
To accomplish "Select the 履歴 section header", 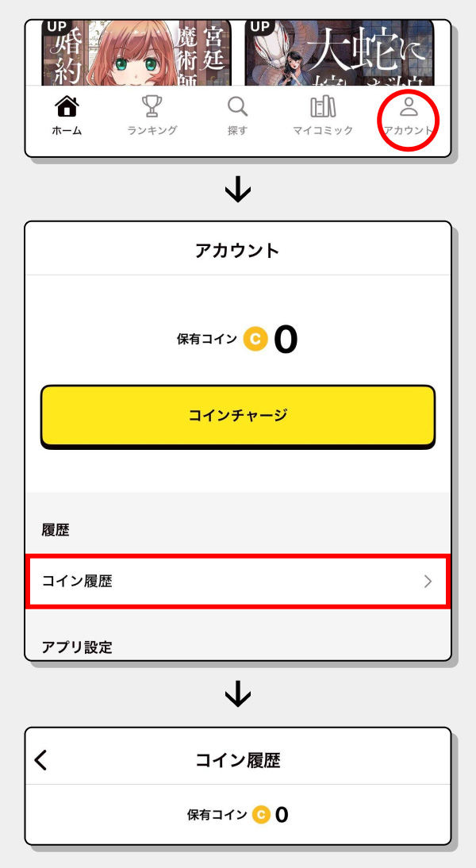I will pyautogui.click(x=56, y=531).
